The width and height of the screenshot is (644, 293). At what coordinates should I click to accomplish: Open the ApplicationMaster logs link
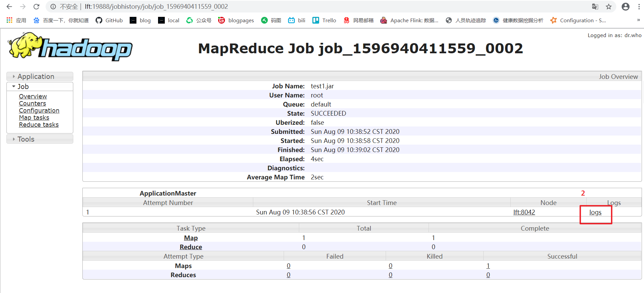pyautogui.click(x=595, y=212)
